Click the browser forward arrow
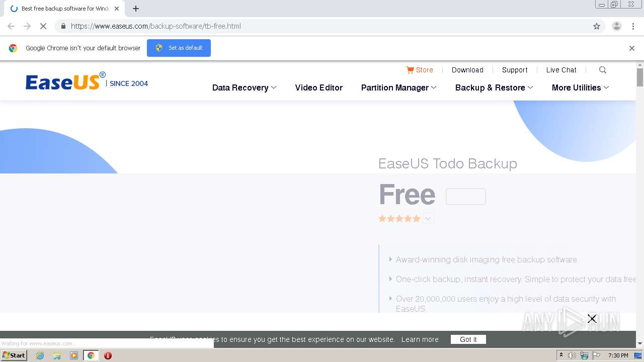 27,26
